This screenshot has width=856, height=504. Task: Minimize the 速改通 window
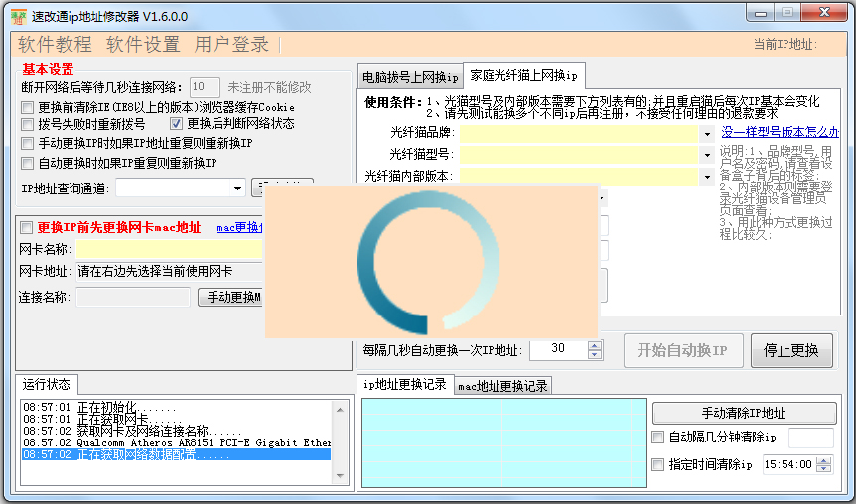(761, 13)
